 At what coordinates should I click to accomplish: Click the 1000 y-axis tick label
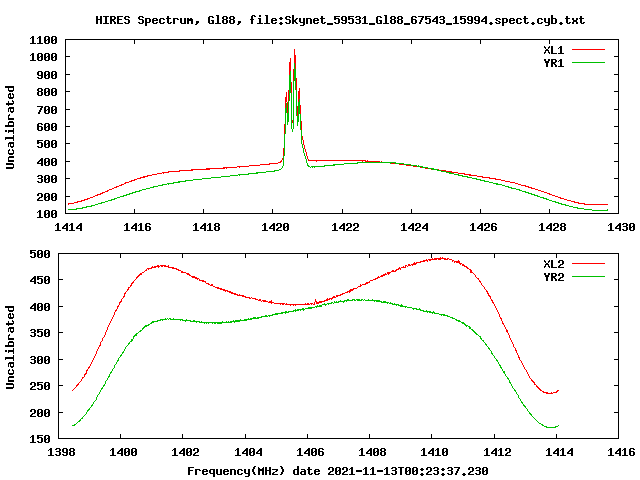43,57
